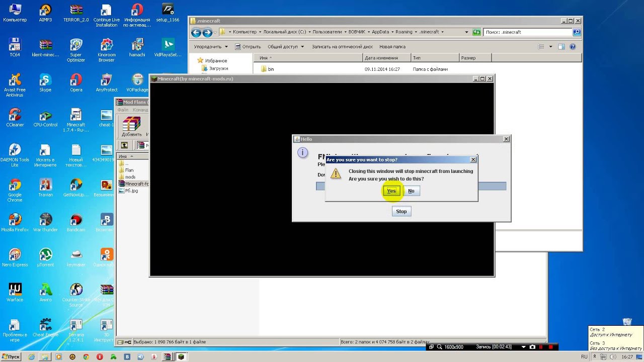Click Новая папка in Explorer toolbar

coord(392,47)
